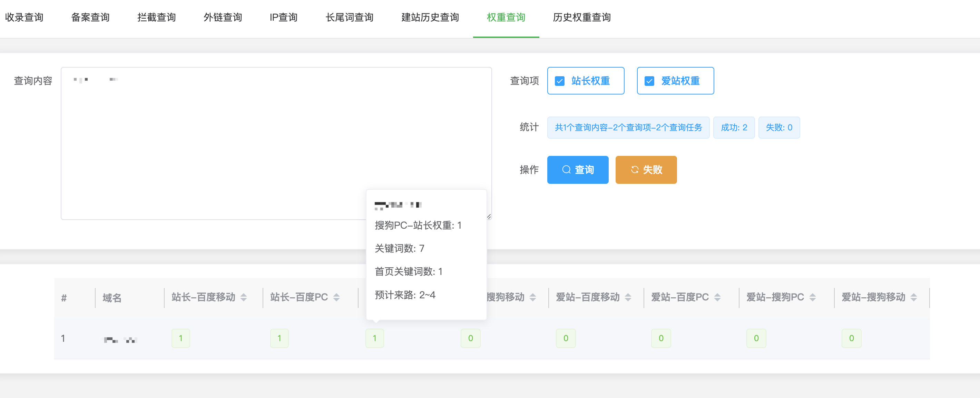Sort by 站长-百度PC column
This screenshot has width=980, height=398.
[x=336, y=298]
